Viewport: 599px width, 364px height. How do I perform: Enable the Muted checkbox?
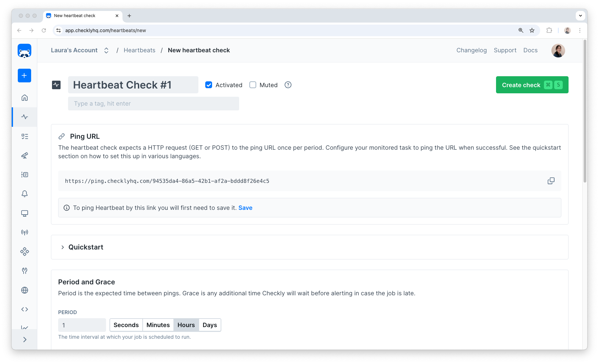click(252, 85)
